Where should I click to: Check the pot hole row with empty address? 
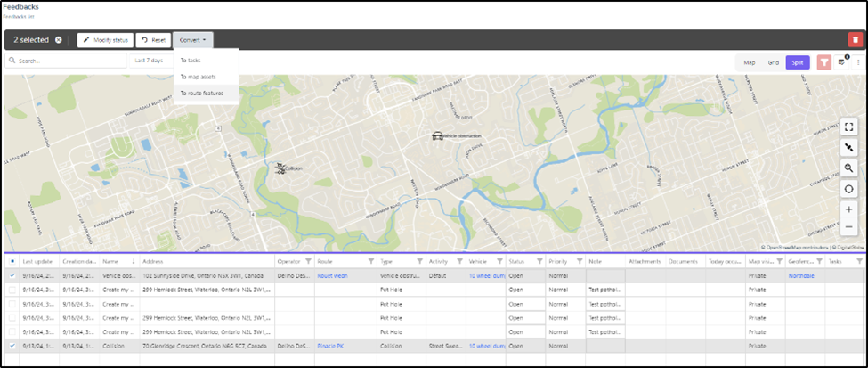pos(12,304)
